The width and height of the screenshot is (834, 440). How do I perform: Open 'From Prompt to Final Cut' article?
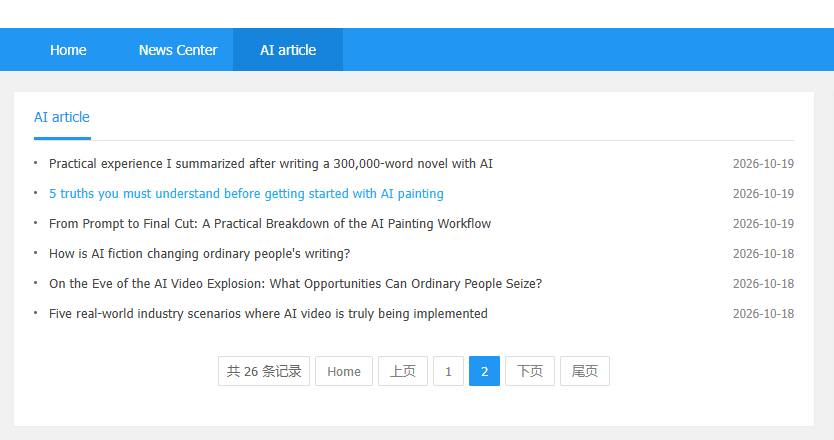(270, 223)
